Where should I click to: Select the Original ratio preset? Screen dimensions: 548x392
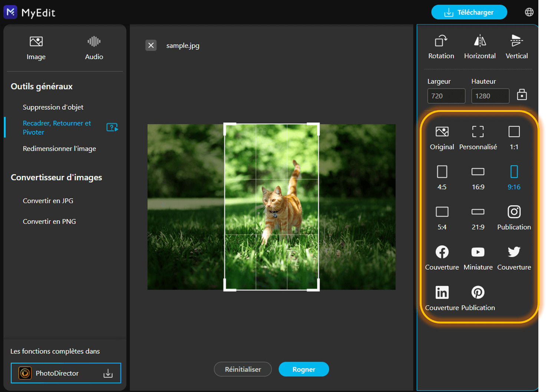point(442,138)
